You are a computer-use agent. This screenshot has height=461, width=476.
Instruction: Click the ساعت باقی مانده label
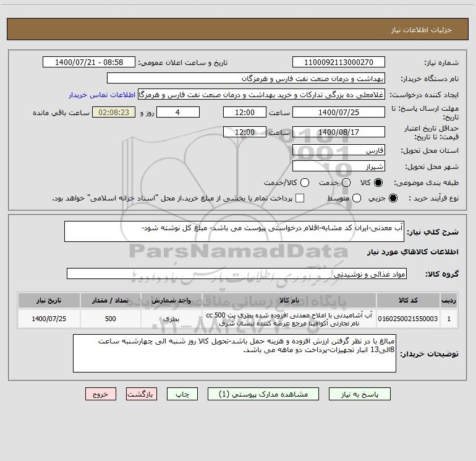click(x=61, y=113)
